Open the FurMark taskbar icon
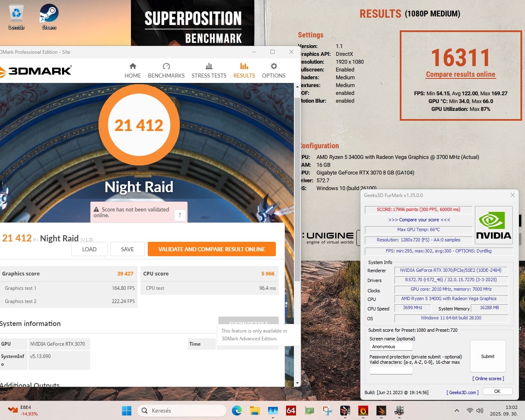Image resolution: width=525 pixels, height=420 pixels. (x=363, y=411)
